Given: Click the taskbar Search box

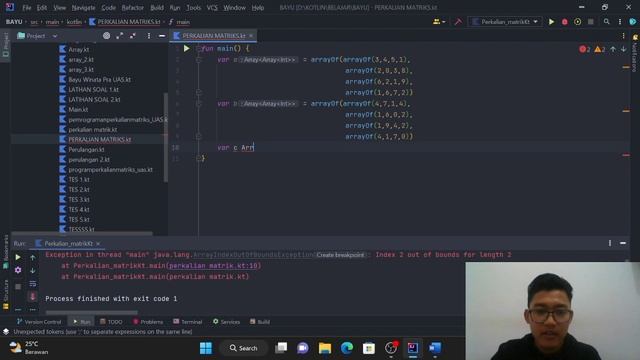Looking at the screenshot, I should tap(244, 348).
